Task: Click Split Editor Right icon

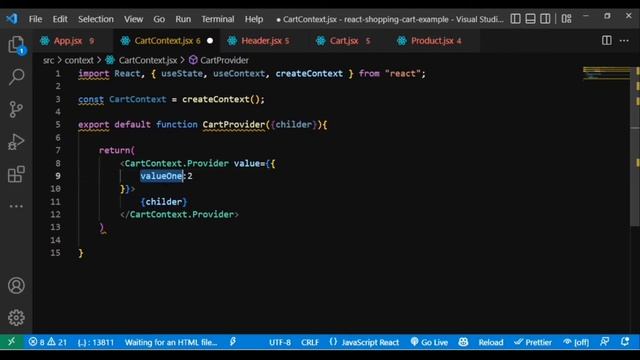Action: coord(607,40)
